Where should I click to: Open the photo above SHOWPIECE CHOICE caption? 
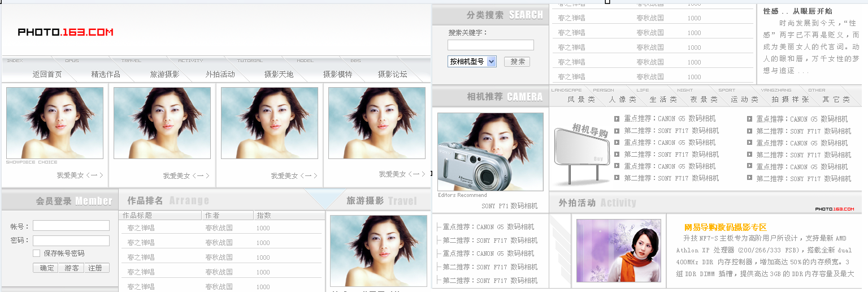pyautogui.click(x=55, y=123)
